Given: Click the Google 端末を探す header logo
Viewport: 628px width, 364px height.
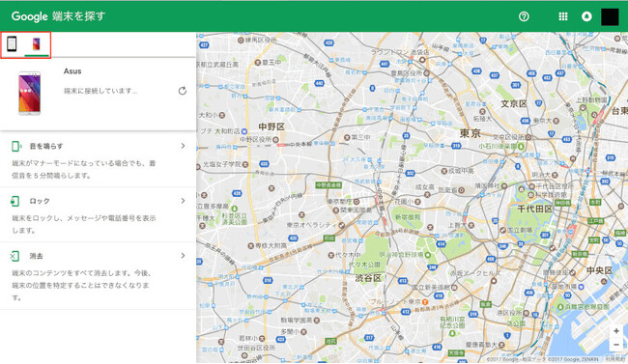Looking at the screenshot, I should 59,16.
